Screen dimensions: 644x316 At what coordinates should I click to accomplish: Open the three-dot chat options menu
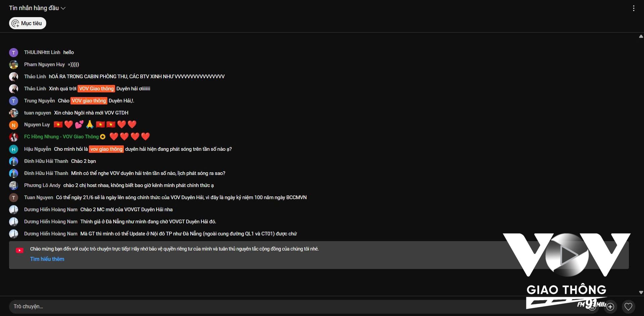tap(634, 8)
